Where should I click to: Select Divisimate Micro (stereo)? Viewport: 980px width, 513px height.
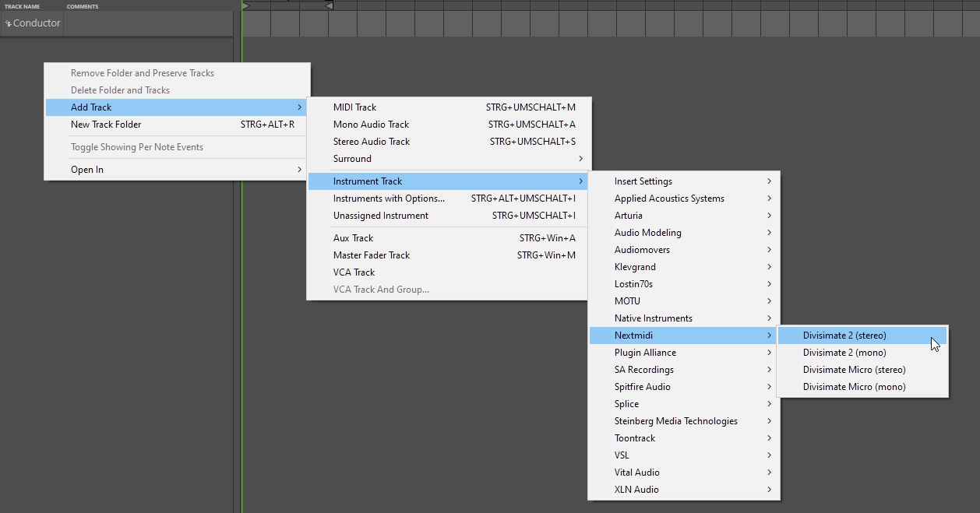[x=863, y=370]
